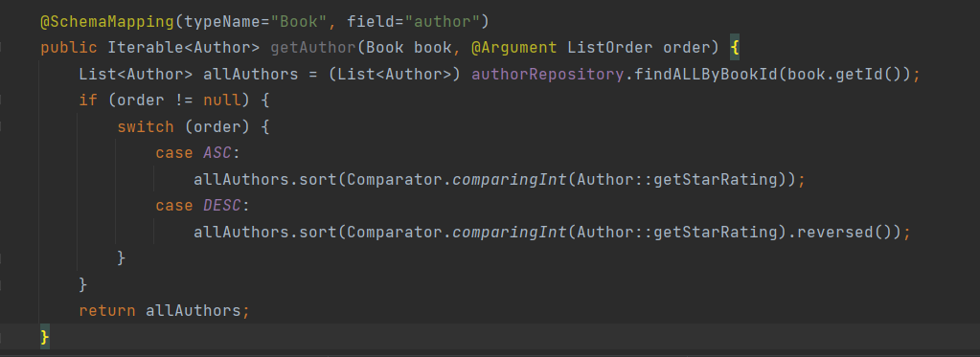Select the "Book" typeName string

pos(299,22)
